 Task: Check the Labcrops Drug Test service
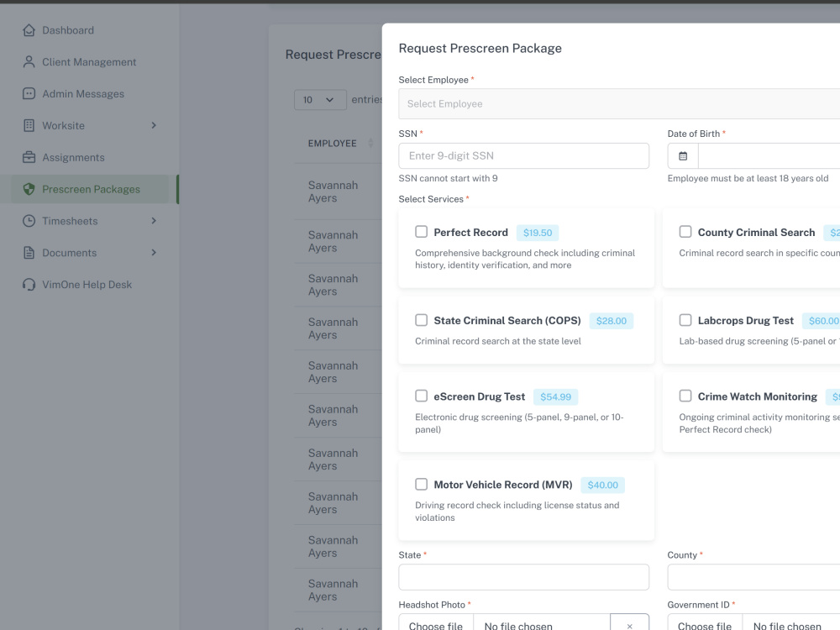coord(685,320)
